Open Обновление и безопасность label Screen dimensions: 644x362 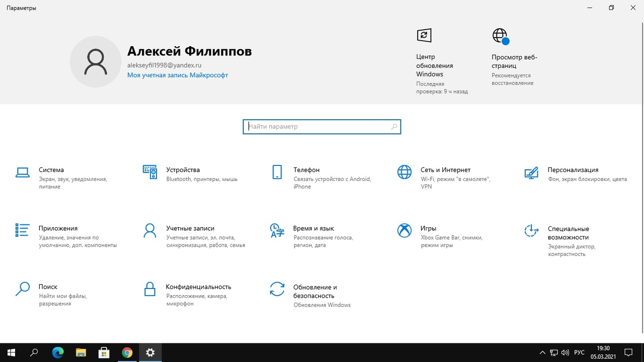315,291
